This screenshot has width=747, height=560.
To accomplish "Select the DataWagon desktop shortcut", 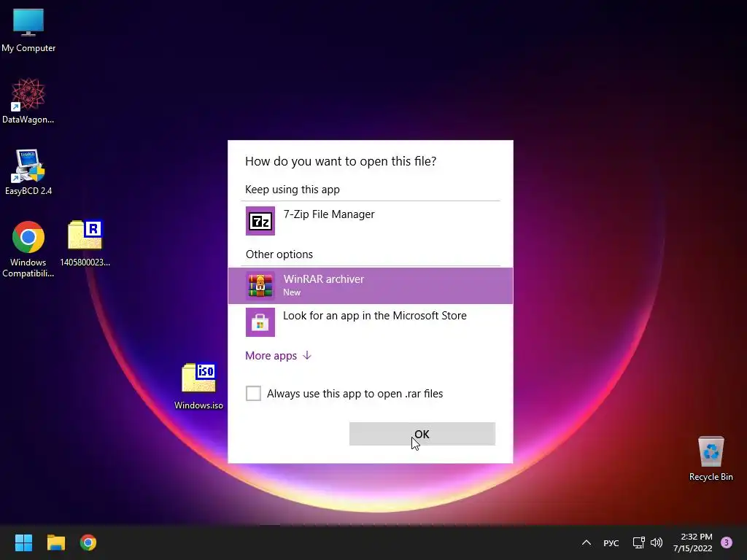I will (x=28, y=101).
